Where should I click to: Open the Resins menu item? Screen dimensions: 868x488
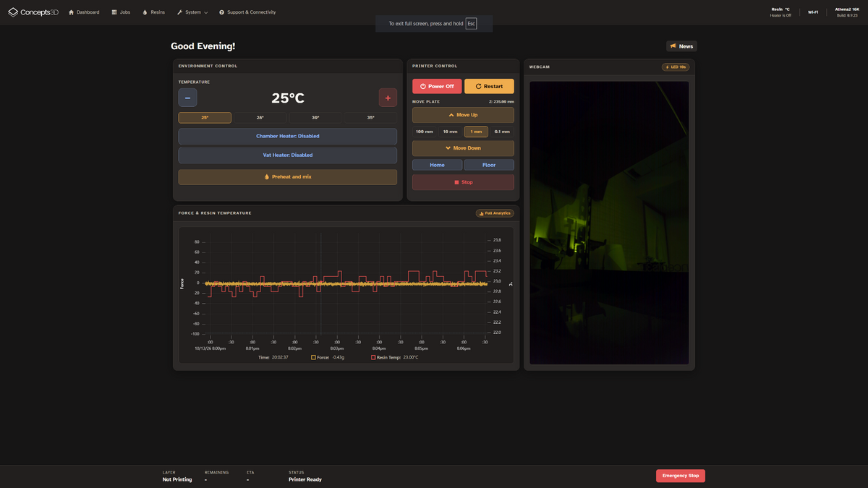coord(153,12)
